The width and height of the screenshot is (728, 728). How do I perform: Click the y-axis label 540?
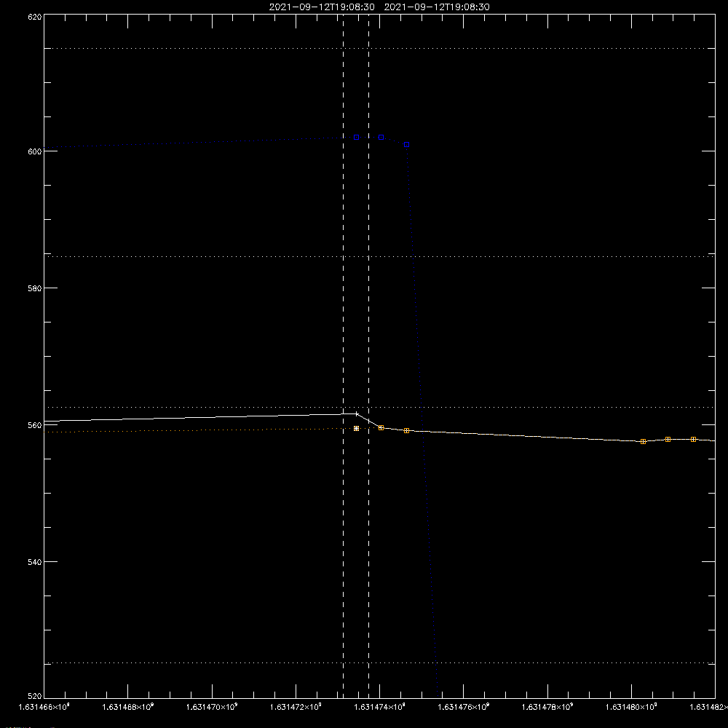click(35, 562)
